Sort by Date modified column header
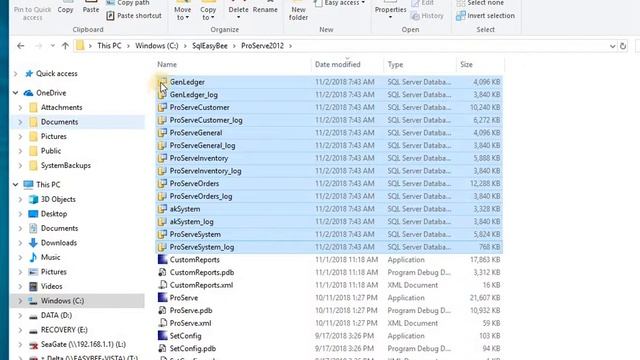 [x=338, y=64]
